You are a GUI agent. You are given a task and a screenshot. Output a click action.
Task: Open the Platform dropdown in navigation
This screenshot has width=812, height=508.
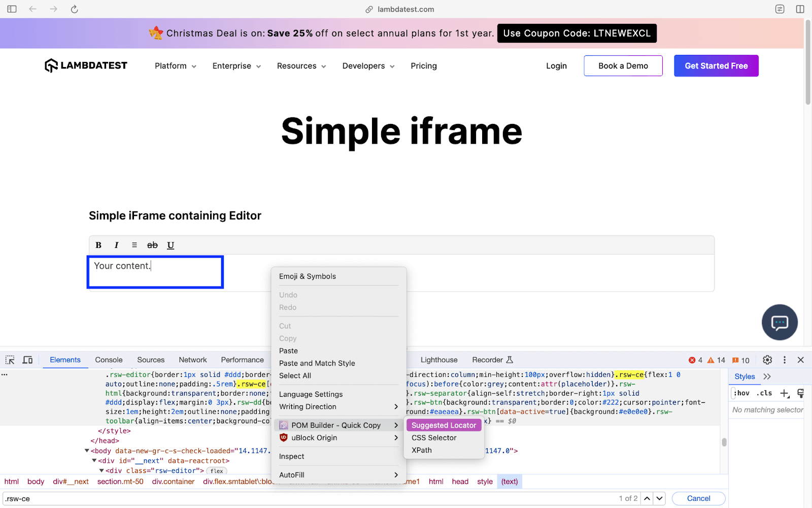pyautogui.click(x=175, y=66)
